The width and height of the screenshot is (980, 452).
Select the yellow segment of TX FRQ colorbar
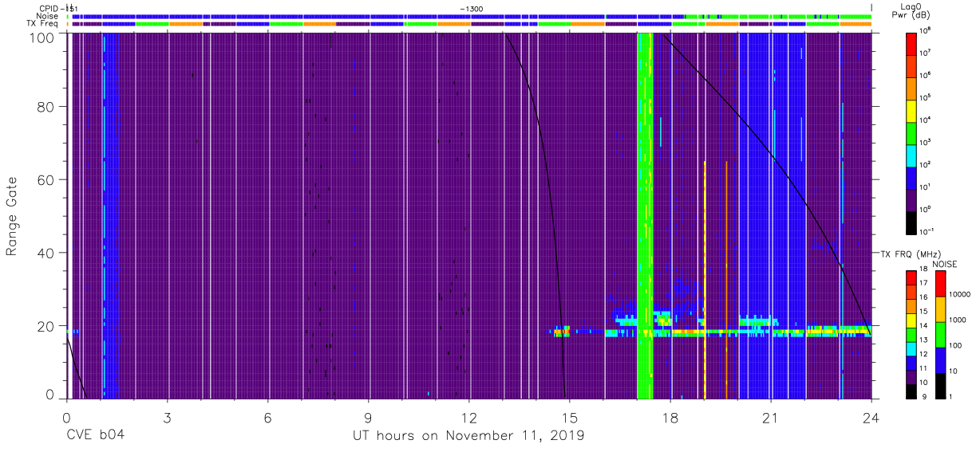[912, 320]
